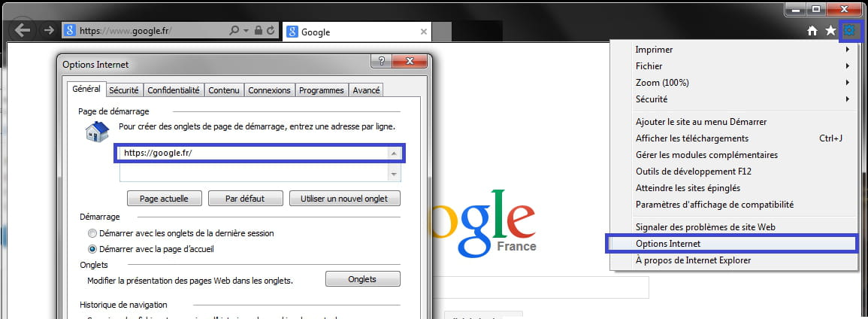This screenshot has height=319, width=868.
Task: Open the Imprimer submenu
Action: (734, 50)
